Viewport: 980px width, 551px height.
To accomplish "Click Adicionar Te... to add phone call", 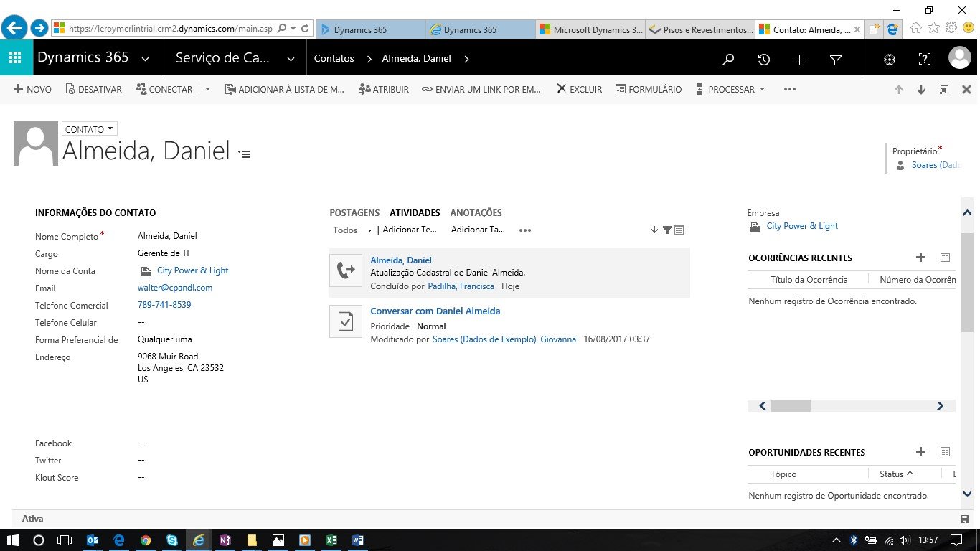I will 410,230.
